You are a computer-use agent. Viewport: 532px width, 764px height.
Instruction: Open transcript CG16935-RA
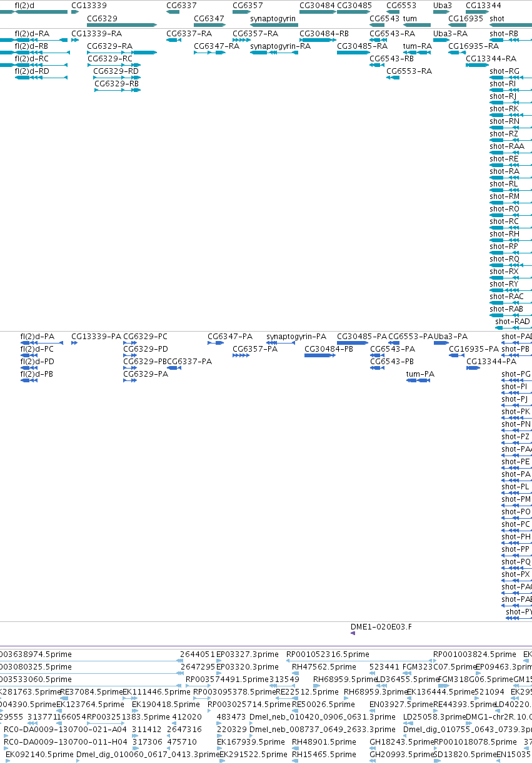tap(473, 46)
